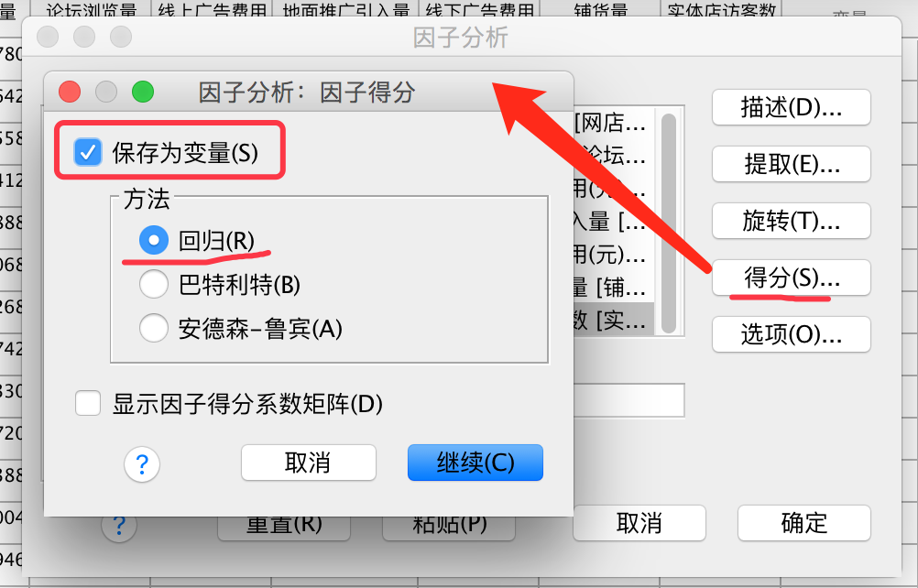Image resolution: width=918 pixels, height=588 pixels.
Task: Open the 旋转(T)... settings
Action: click(x=791, y=221)
